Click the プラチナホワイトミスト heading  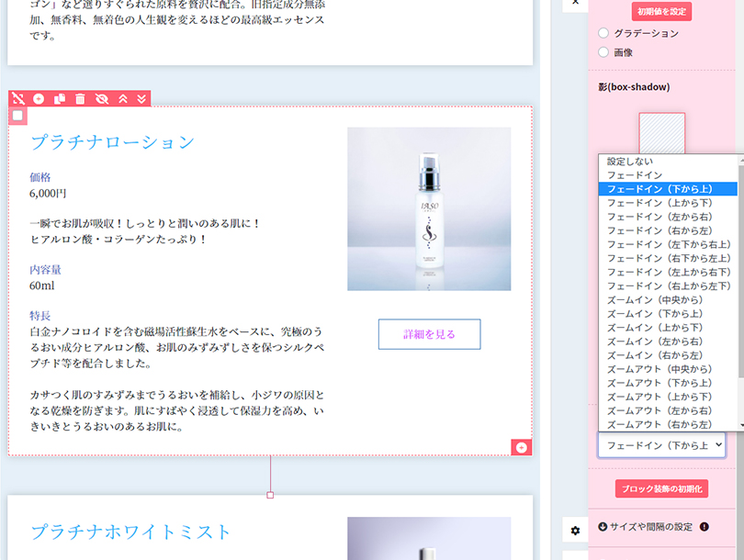click(130, 532)
